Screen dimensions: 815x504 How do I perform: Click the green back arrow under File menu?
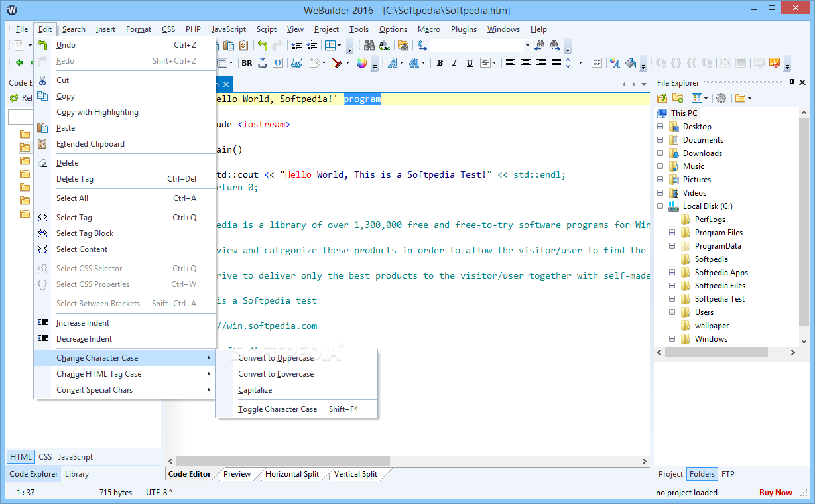click(19, 63)
